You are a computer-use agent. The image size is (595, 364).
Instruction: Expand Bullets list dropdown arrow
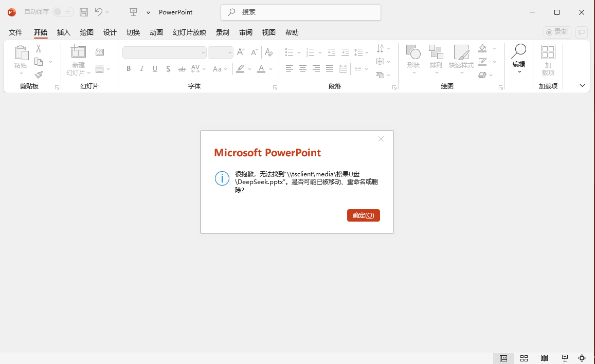(x=299, y=52)
